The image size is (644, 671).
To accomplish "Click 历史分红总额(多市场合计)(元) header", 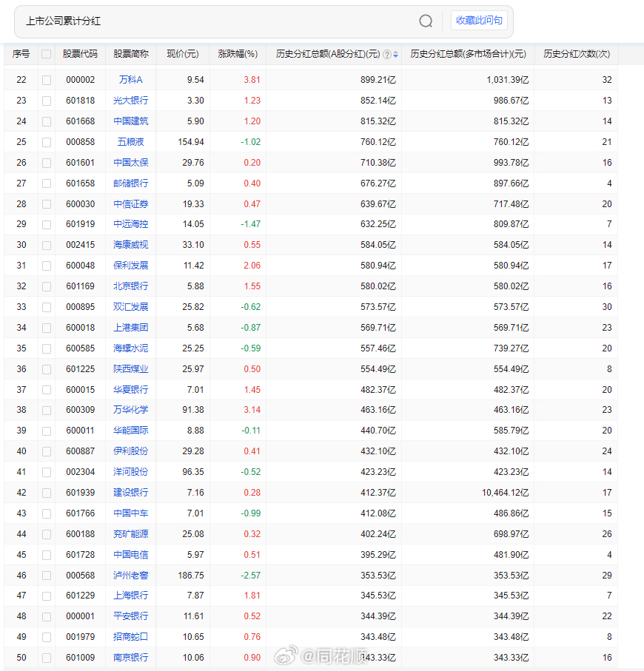I will coord(468,54).
